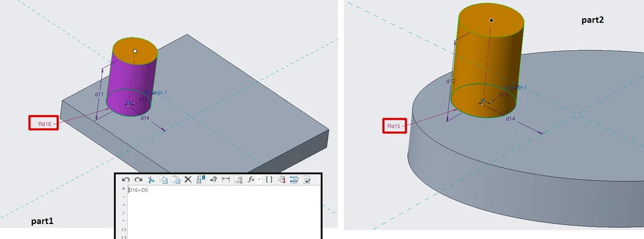
Task: Cut selected relation text with scissors icon
Action: 151,180
